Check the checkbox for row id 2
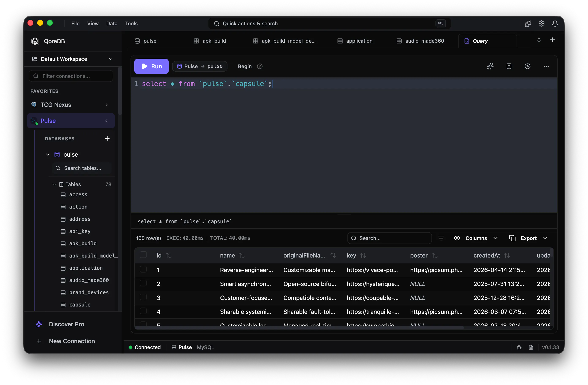 pos(143,283)
